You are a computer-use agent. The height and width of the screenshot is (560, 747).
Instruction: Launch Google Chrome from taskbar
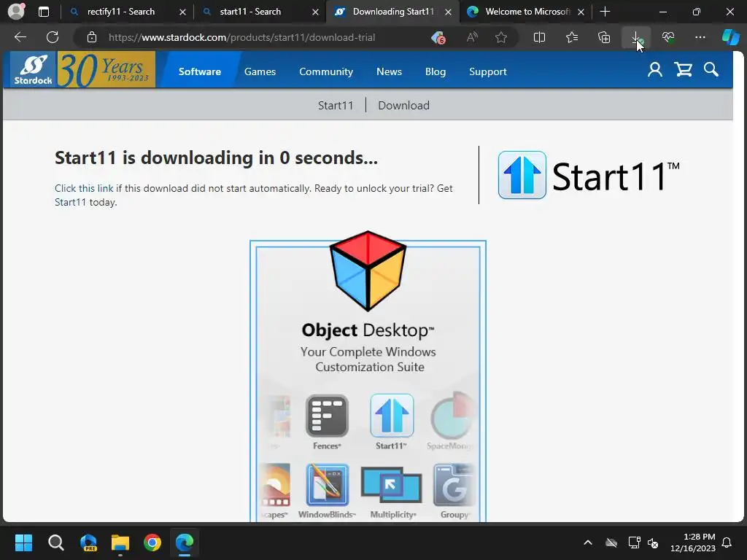[152, 542]
